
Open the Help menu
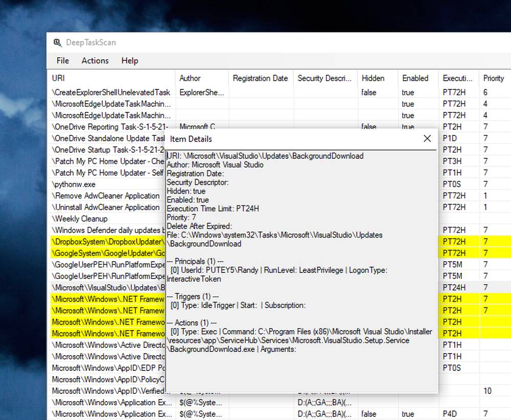click(130, 61)
